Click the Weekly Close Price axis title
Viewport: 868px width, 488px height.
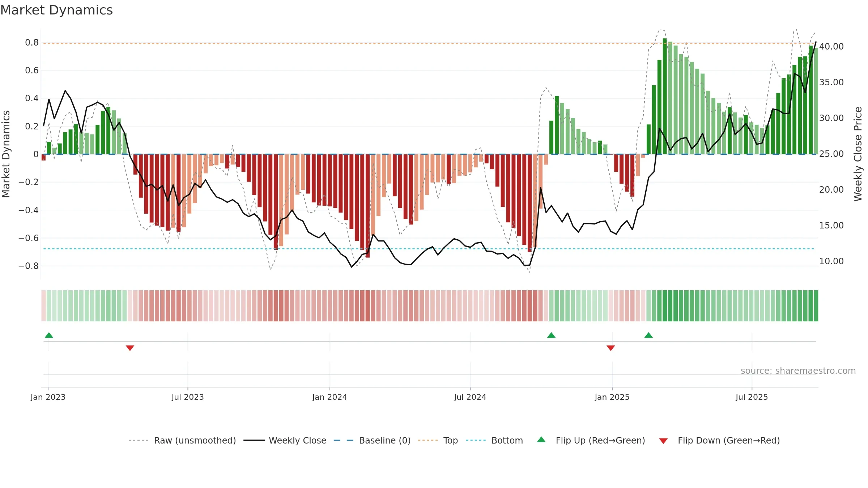pyautogui.click(x=858, y=154)
